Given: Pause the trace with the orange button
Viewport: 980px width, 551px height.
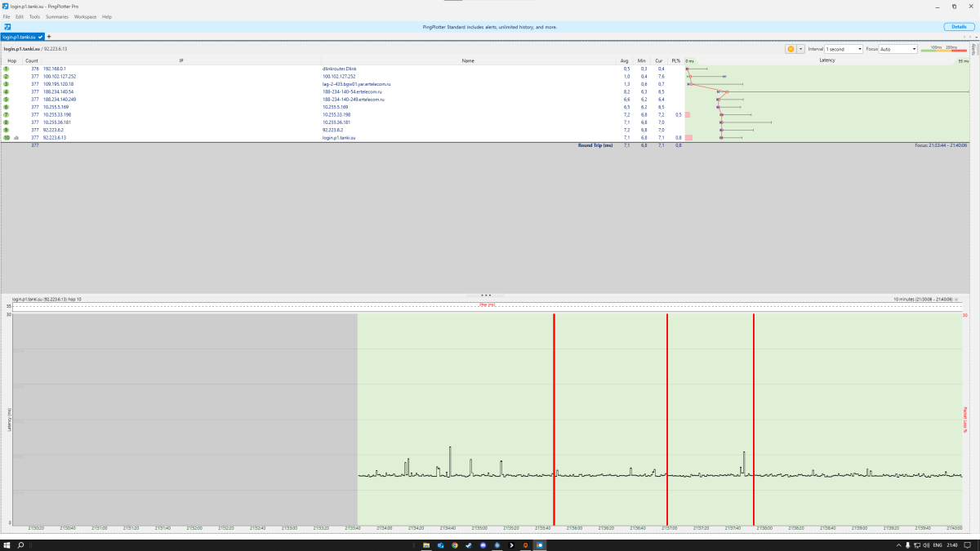Looking at the screenshot, I should pyautogui.click(x=791, y=49).
